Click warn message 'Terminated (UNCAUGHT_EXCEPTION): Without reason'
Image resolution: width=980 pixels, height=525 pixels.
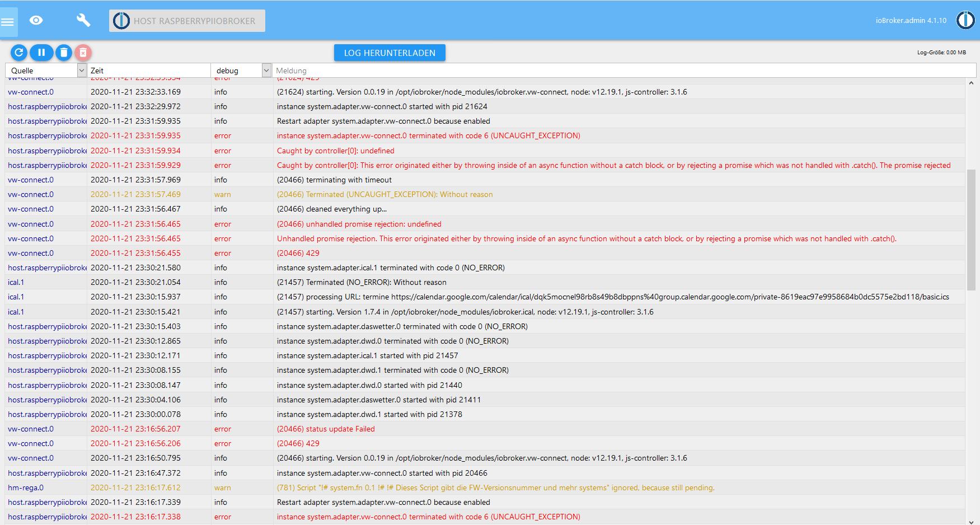click(x=385, y=194)
